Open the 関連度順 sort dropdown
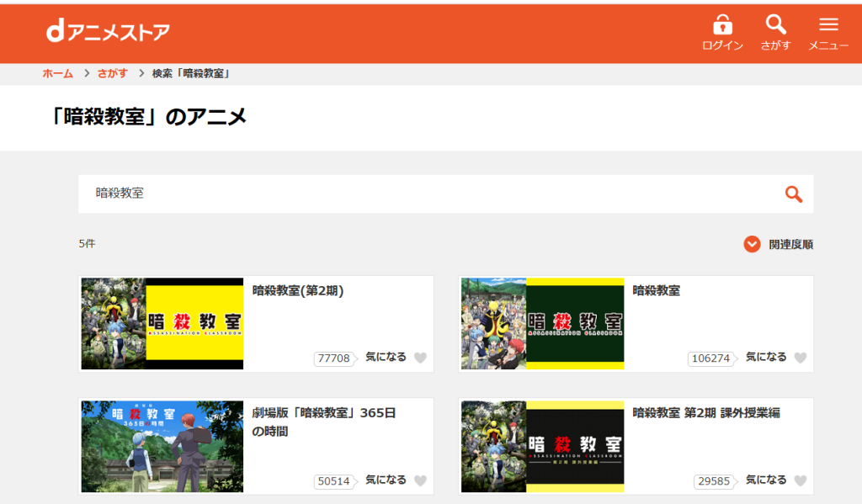 click(778, 244)
